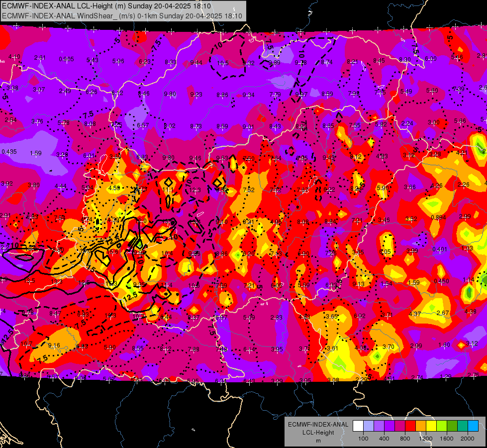Click the grid value 13.5
Image resolution: width=487 pixels, height=448 pixels.
coord(29,281)
